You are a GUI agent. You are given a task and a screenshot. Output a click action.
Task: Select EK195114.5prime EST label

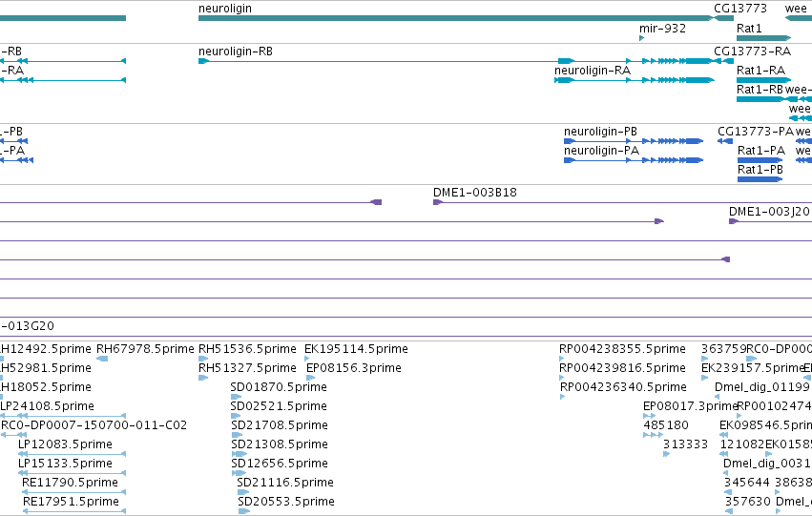point(356,349)
